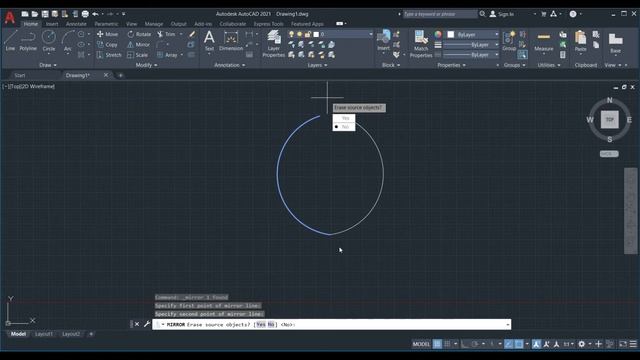Expand the Annotation panel

[x=229, y=65]
